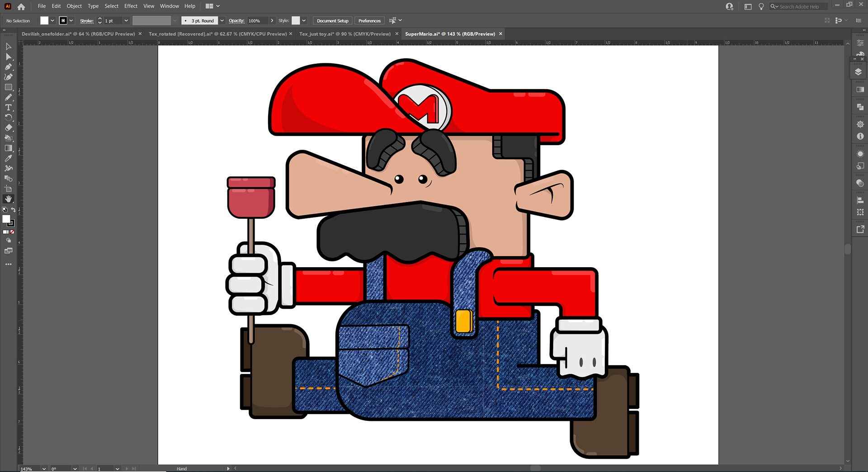Open the Effect menu
The image size is (868, 472).
tap(131, 6)
